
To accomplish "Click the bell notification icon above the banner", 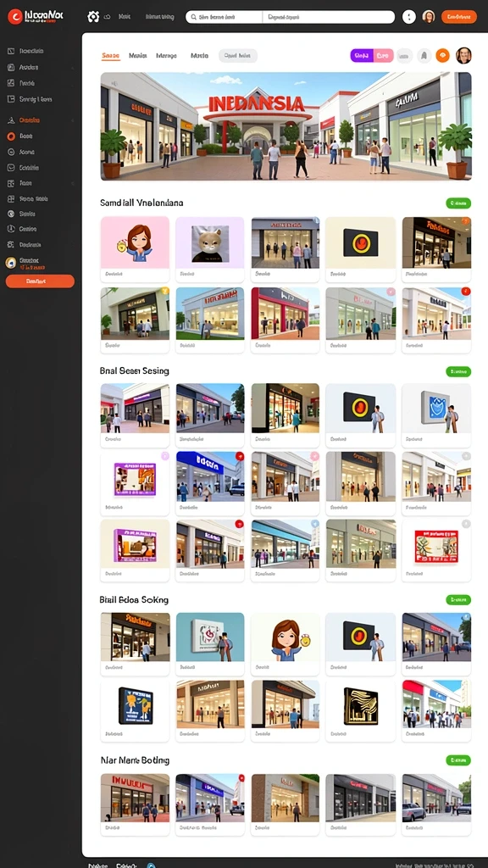I will (x=424, y=55).
